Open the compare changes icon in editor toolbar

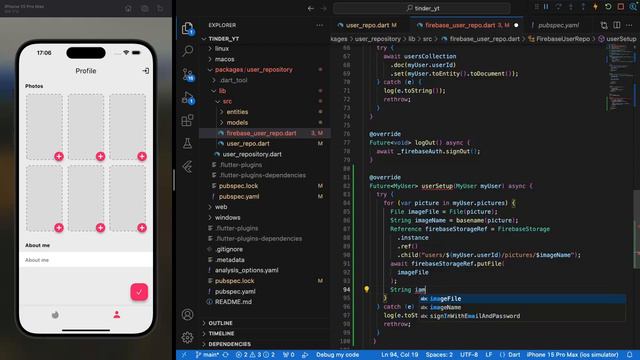(604, 25)
